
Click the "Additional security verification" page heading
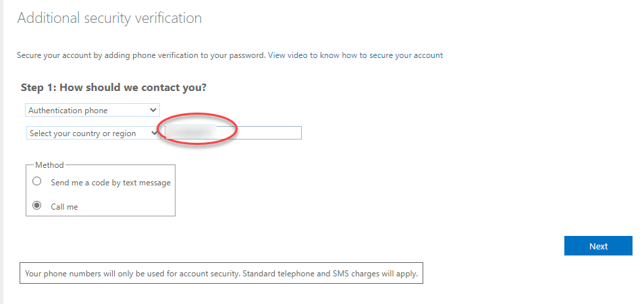pyautogui.click(x=109, y=18)
